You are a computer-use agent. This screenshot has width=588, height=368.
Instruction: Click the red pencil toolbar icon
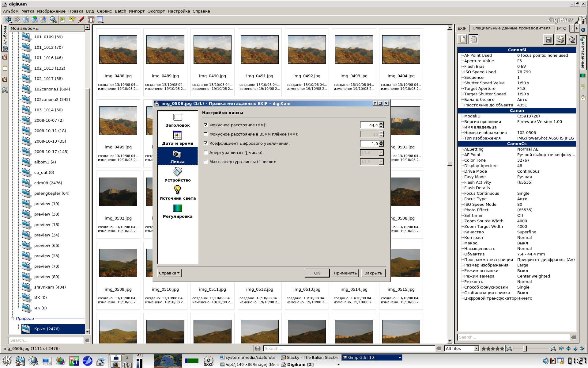pyautogui.click(x=81, y=20)
